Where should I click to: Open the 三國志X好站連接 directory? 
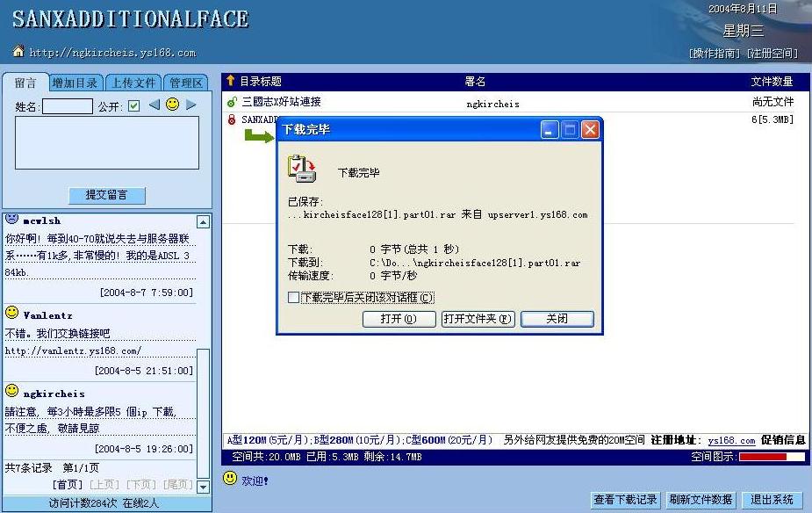[x=281, y=102]
